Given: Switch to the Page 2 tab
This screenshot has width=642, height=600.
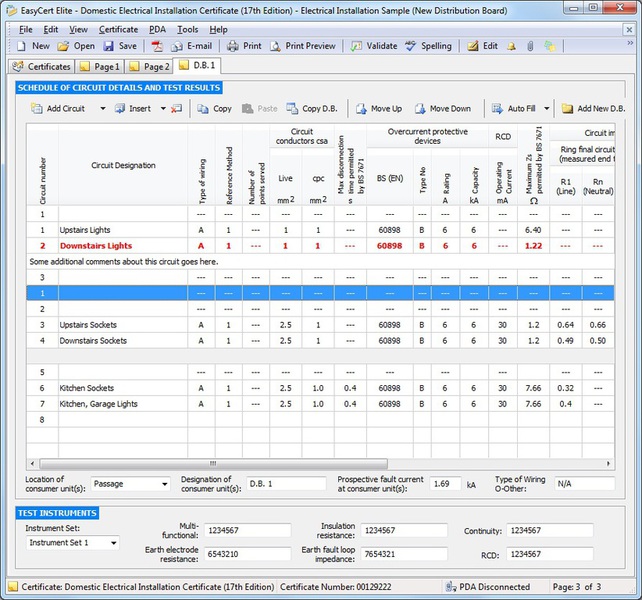Looking at the screenshot, I should click(x=150, y=67).
